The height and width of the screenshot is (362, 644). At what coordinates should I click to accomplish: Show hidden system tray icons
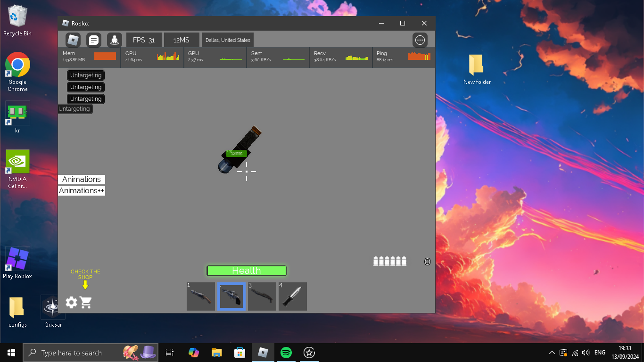coord(552,353)
